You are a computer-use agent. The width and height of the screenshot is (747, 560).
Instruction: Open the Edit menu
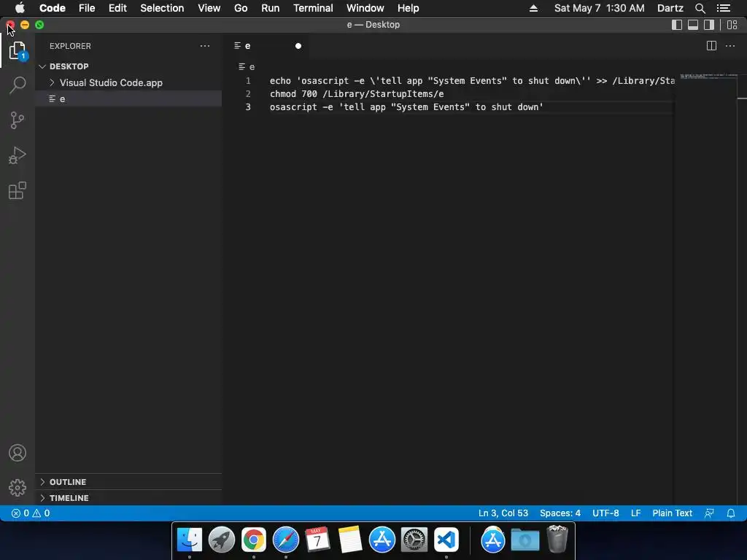click(x=117, y=8)
